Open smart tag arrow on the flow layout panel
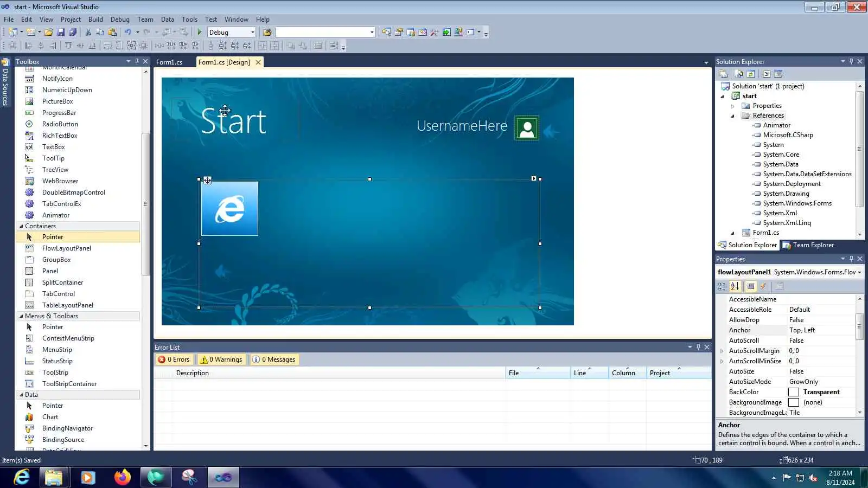 (x=534, y=178)
